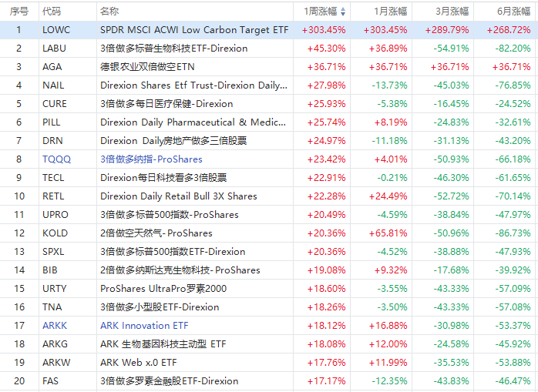Sort by the 1月涨幅 column header
The height and width of the screenshot is (392, 538).
coord(388,12)
